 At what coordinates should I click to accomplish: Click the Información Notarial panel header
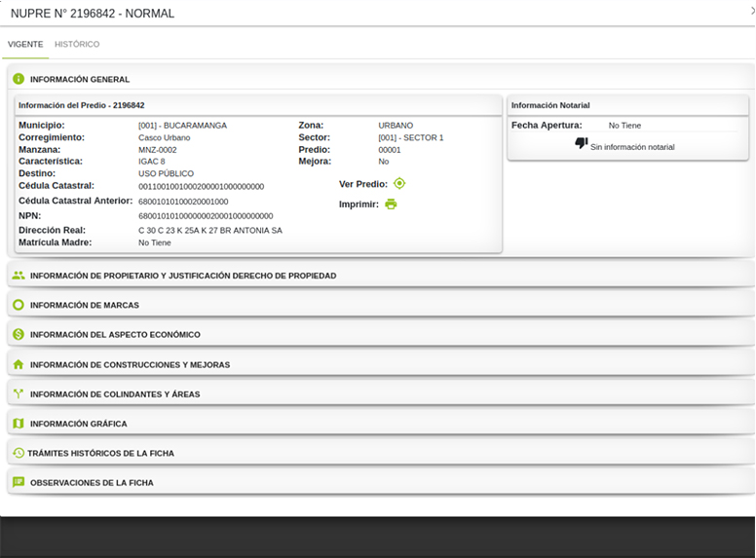click(627, 105)
